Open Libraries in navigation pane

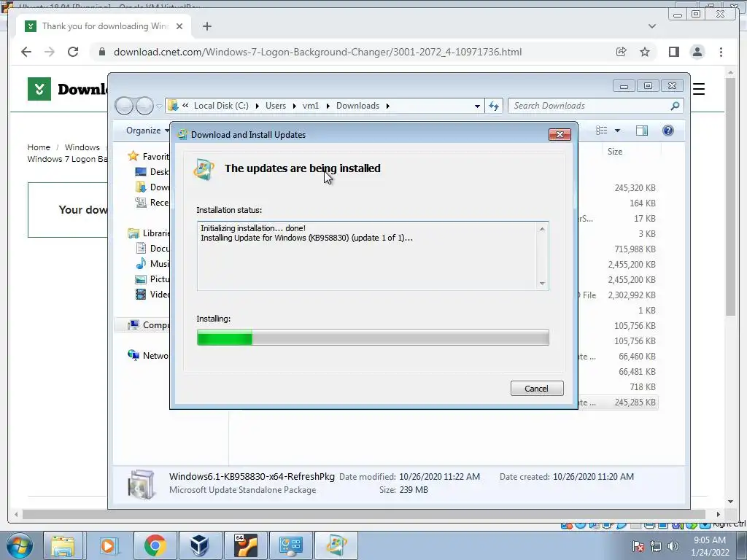coord(149,233)
